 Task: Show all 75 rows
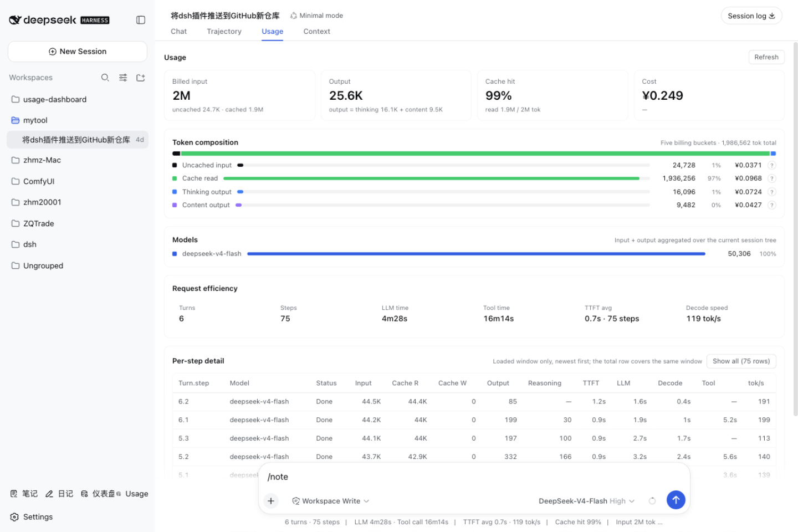pos(741,361)
